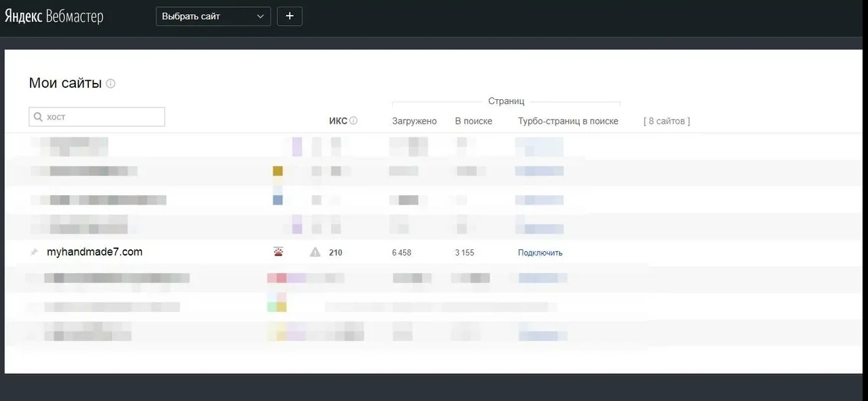Click the warning triangle beside 210
The image size is (868, 401).
click(315, 252)
